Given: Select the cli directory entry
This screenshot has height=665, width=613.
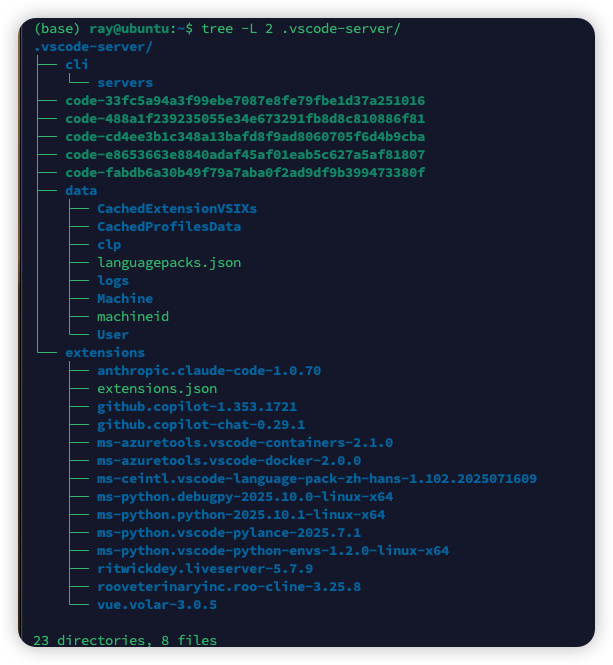Looking at the screenshot, I should (x=77, y=65).
